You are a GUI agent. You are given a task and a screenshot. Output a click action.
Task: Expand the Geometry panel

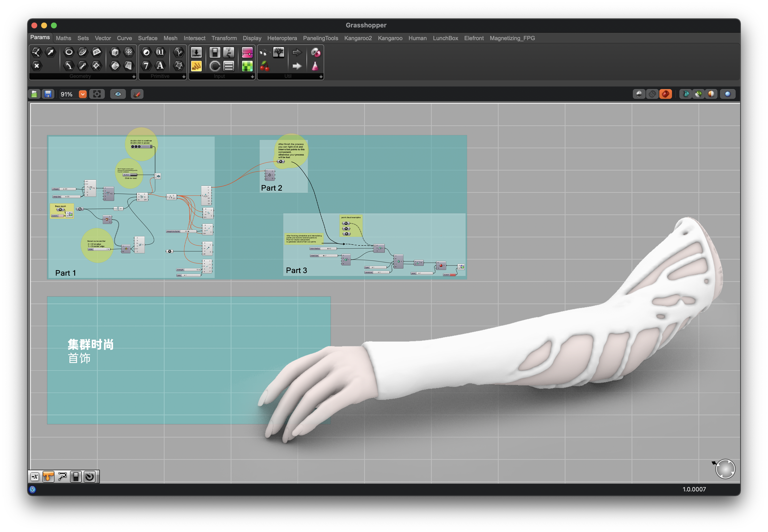point(134,77)
